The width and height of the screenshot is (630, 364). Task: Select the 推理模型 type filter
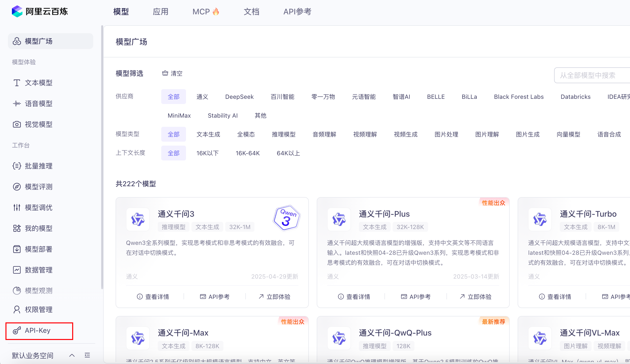click(x=283, y=134)
